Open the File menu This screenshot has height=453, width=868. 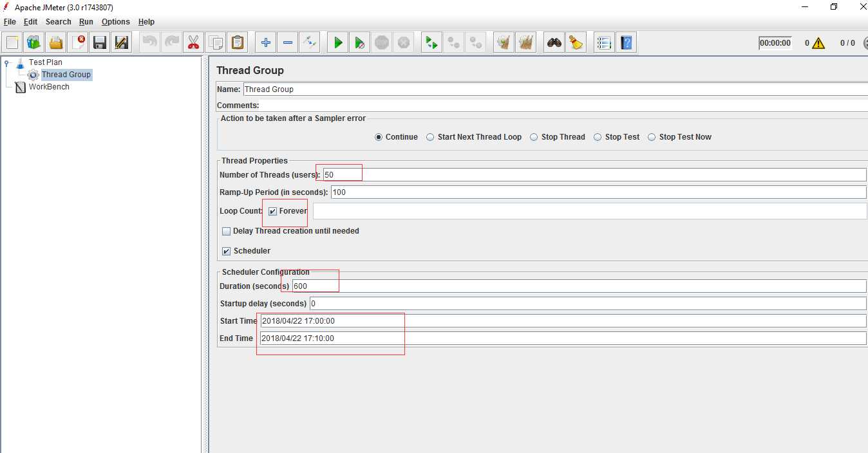(x=10, y=22)
